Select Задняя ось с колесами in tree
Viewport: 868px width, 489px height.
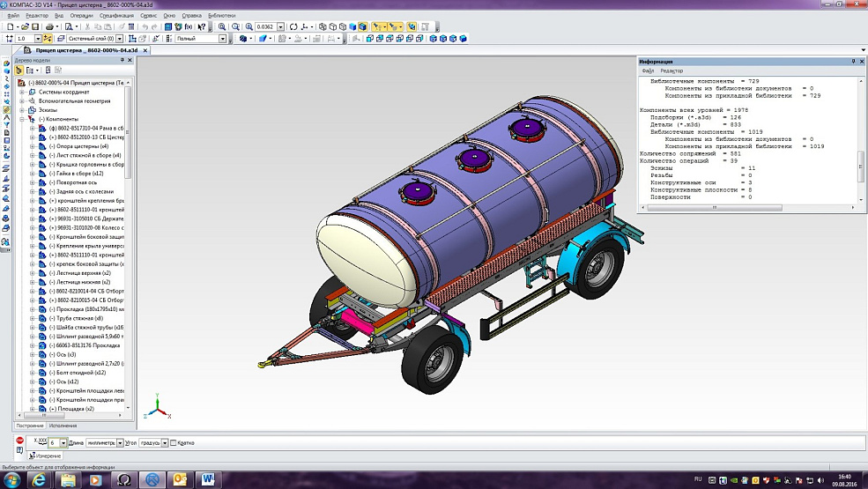click(79, 192)
